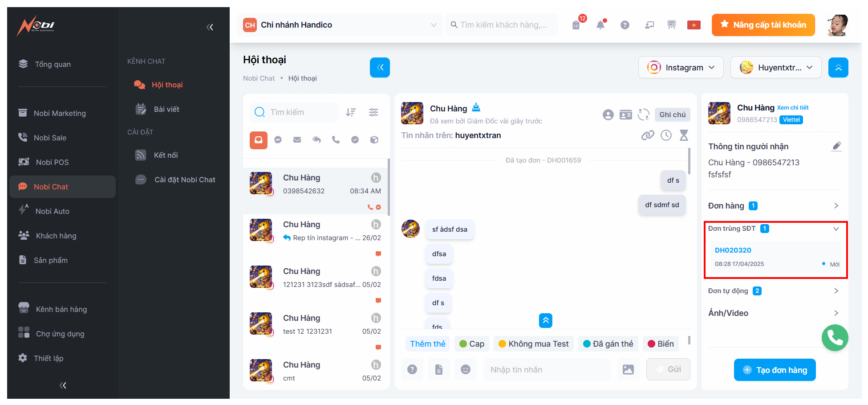The width and height of the screenshot is (868, 405).
Task: Collapse the secondary sidebar with double arrow
Action: (x=210, y=27)
